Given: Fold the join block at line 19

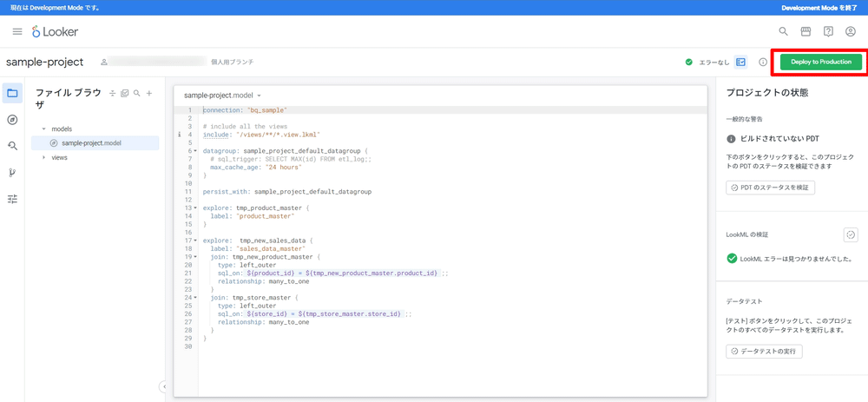Looking at the screenshot, I should [x=196, y=257].
